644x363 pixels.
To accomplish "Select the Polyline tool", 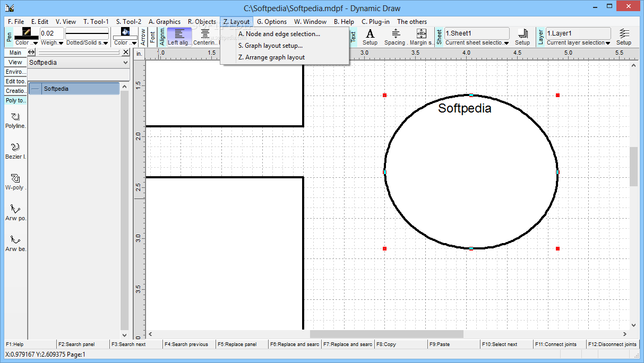I will (x=15, y=120).
